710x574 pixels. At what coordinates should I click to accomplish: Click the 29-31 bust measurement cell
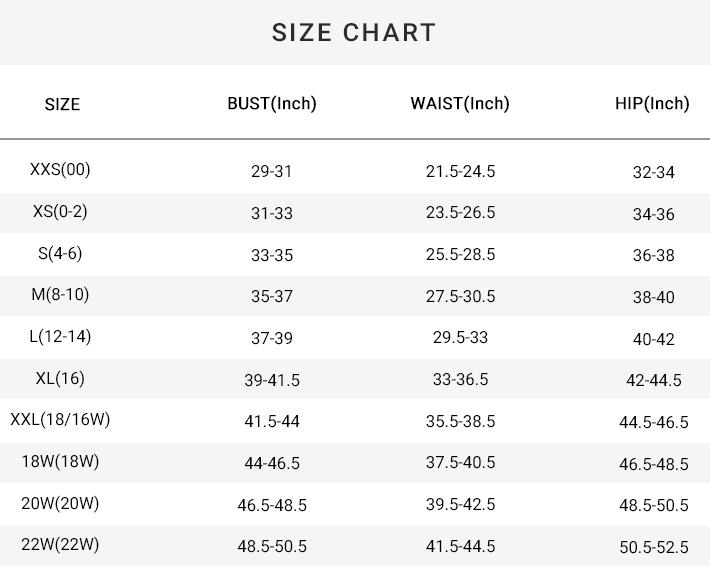[272, 172]
